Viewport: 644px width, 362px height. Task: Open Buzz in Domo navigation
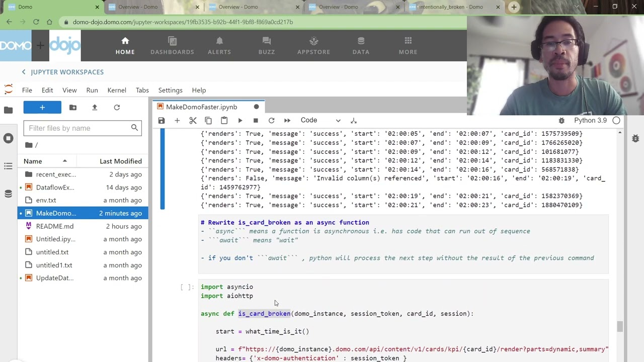(x=267, y=46)
